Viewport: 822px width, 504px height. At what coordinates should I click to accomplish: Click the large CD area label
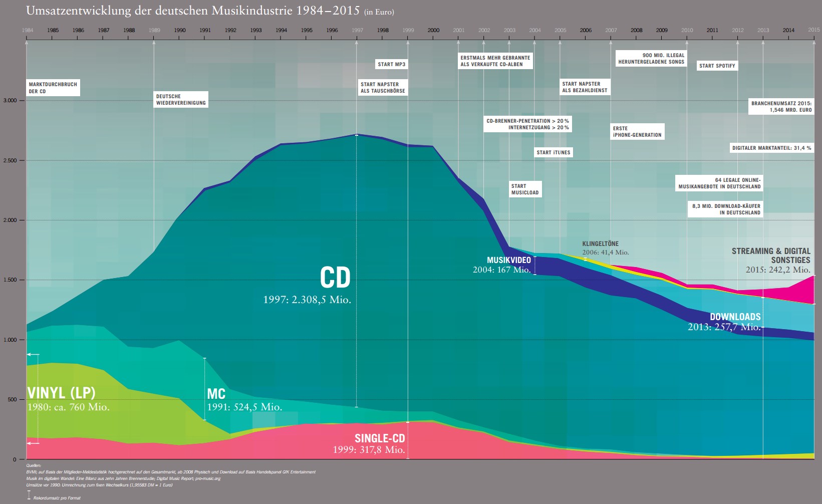coord(335,278)
